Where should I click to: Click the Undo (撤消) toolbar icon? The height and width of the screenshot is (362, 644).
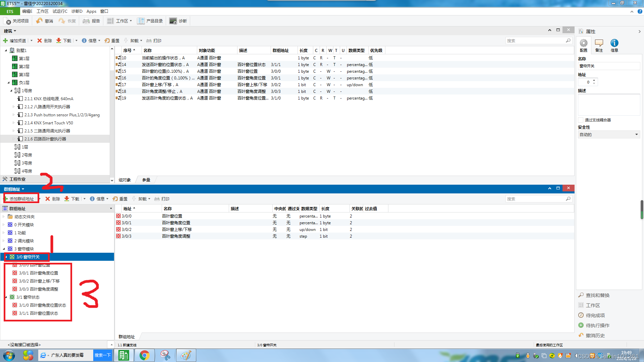click(40, 21)
